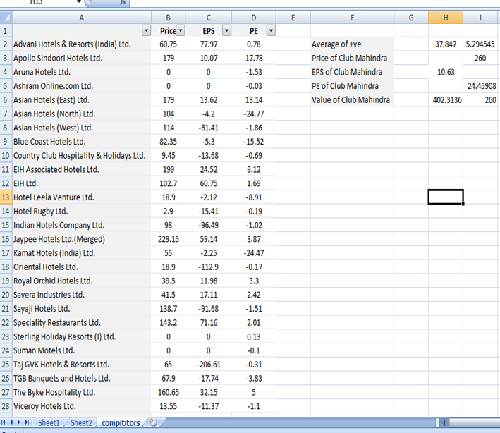Click cell 'Asian Hotels (East) Ltd.'
Image resolution: width=500 pixels, height=433 pixels.
click(82, 100)
